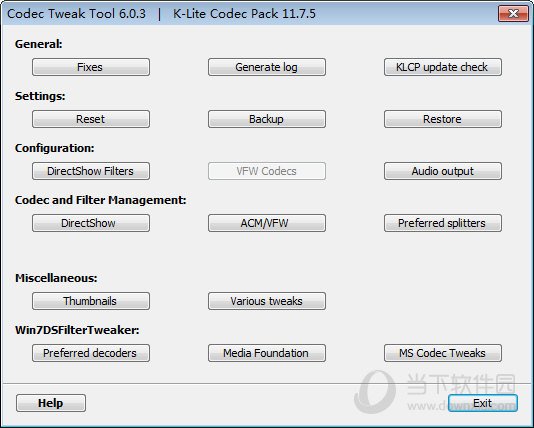
Task: Open ACM/VFW codec management
Action: (267, 223)
